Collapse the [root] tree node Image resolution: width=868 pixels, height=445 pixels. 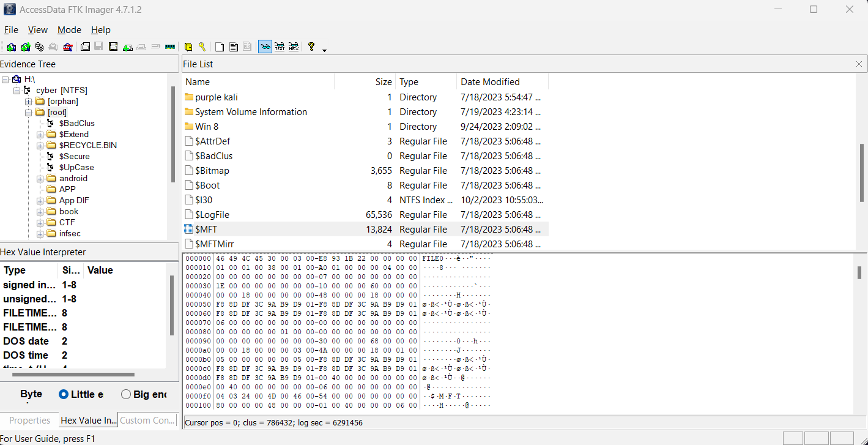[29, 113]
